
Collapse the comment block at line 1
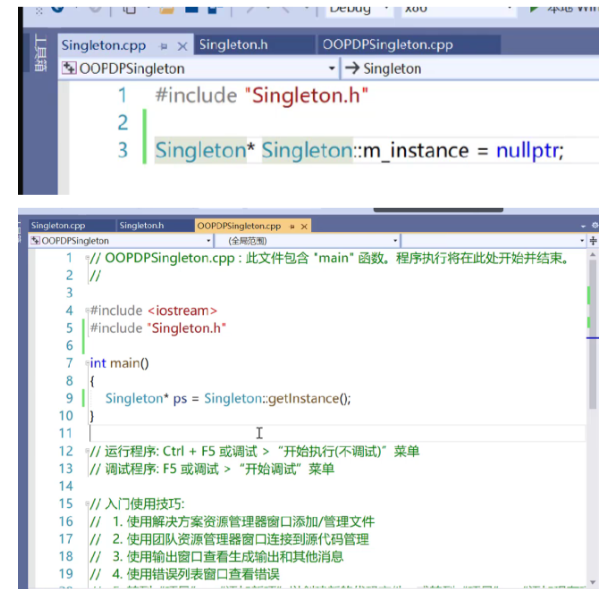coord(87,258)
